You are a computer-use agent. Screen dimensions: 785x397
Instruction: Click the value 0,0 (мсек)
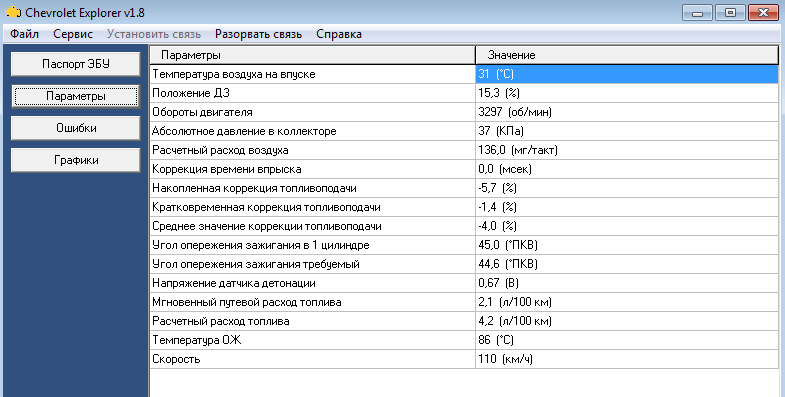(x=505, y=169)
